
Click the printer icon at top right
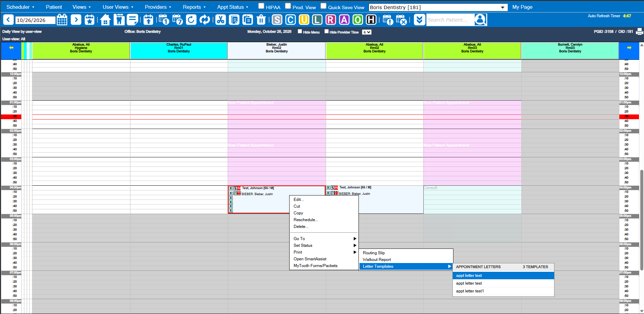(x=639, y=31)
